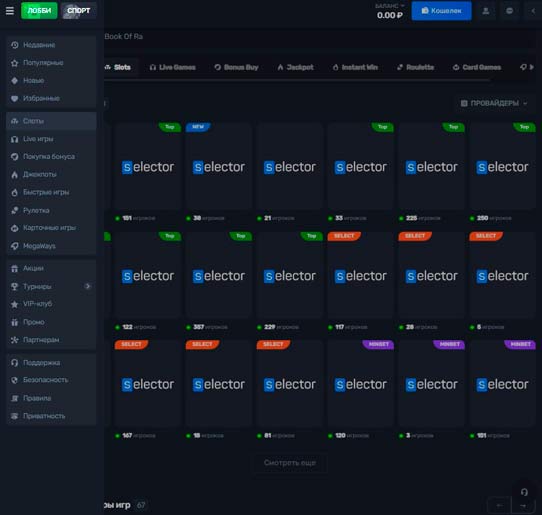542x515 pixels.
Task: Click the Поддержка headset icon
Action: pyautogui.click(x=15, y=363)
